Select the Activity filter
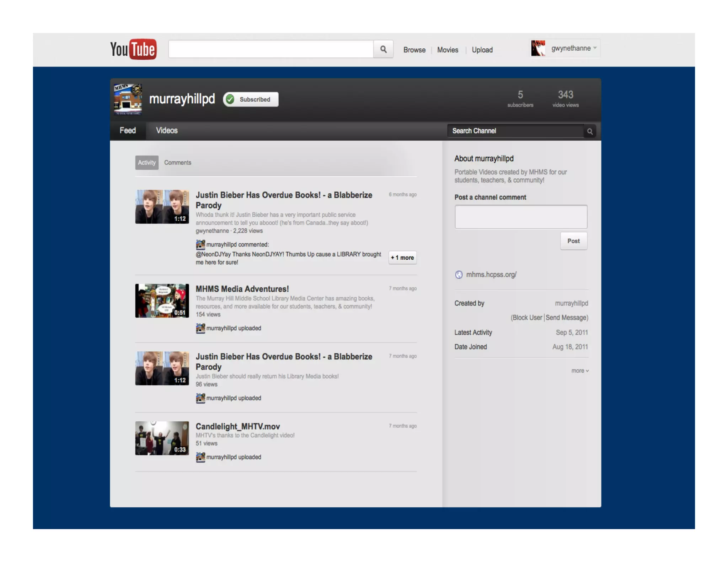Screen dimensions: 728x562 point(146,162)
